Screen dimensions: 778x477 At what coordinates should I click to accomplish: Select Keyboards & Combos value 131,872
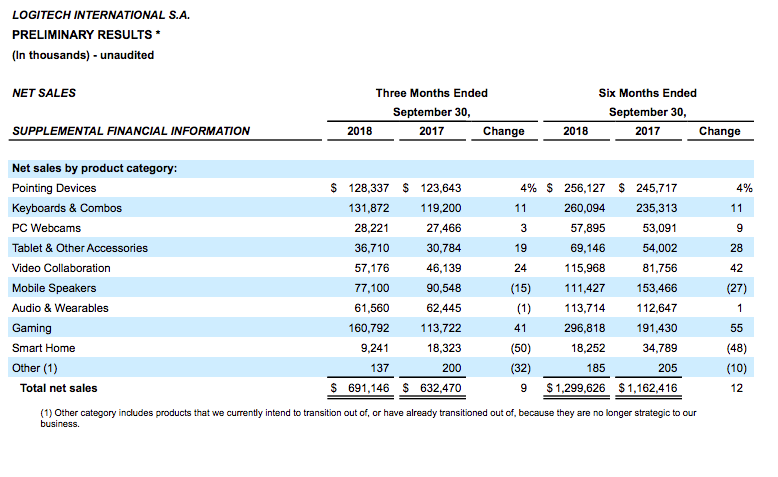[369, 208]
